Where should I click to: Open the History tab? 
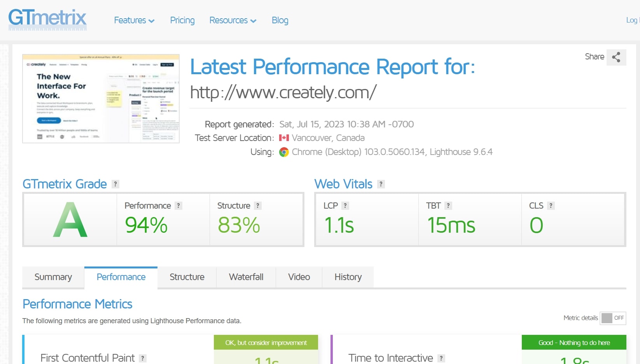[348, 277]
